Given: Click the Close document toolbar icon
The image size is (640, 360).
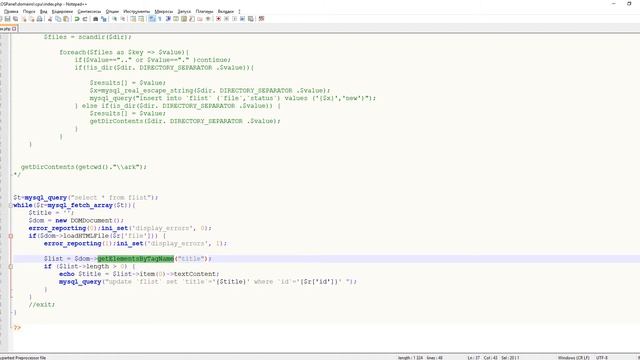Looking at the screenshot, I should (24, 19).
